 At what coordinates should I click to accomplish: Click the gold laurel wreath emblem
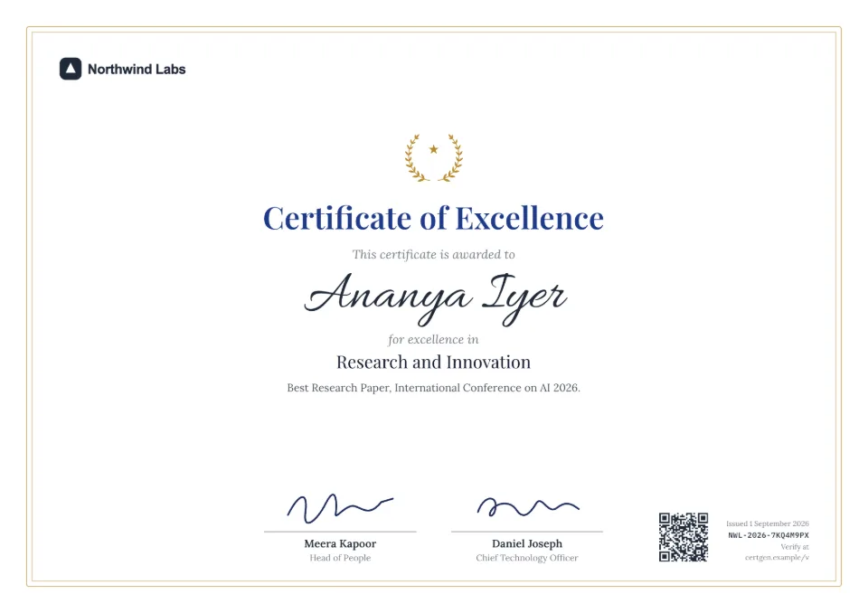pyautogui.click(x=433, y=158)
